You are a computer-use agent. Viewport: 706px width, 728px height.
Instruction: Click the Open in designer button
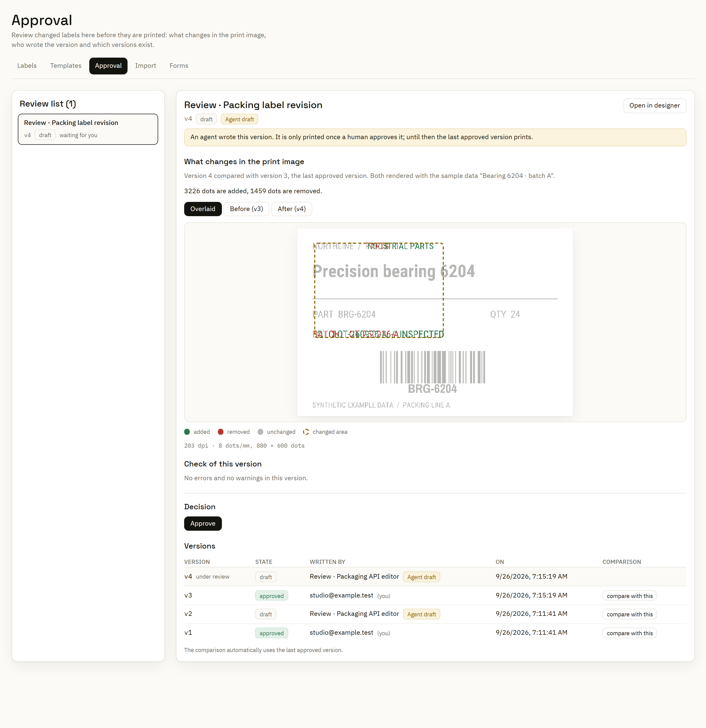(x=654, y=106)
